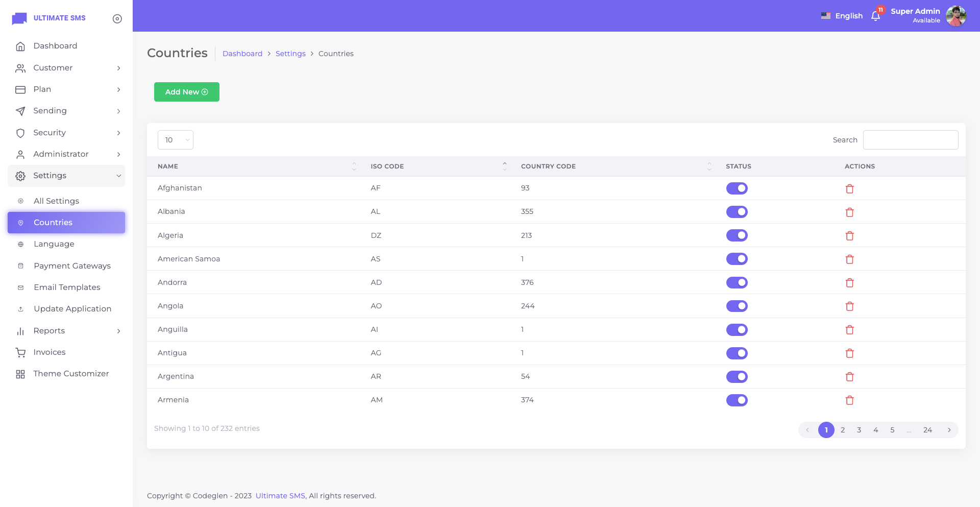Open the Email Templates menu item
The image size is (980, 507).
(67, 287)
